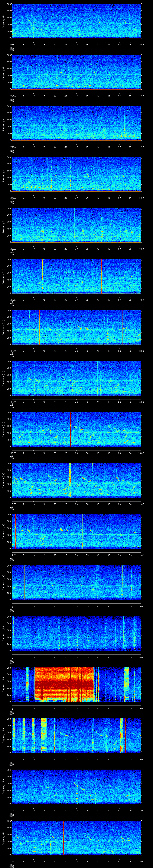Click the 2:00 end time label
Screen dimensions: 153x868
point(141,44)
